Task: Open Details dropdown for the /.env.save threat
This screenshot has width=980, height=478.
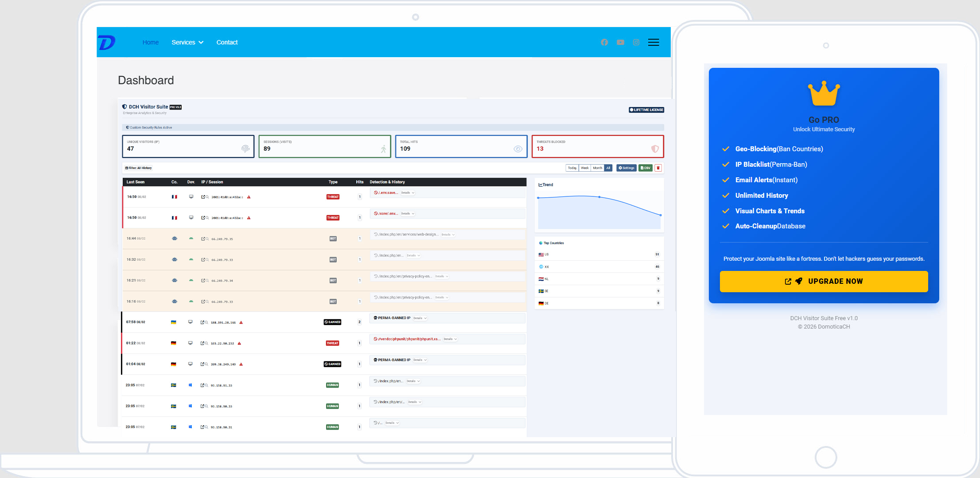Action: [x=408, y=192]
